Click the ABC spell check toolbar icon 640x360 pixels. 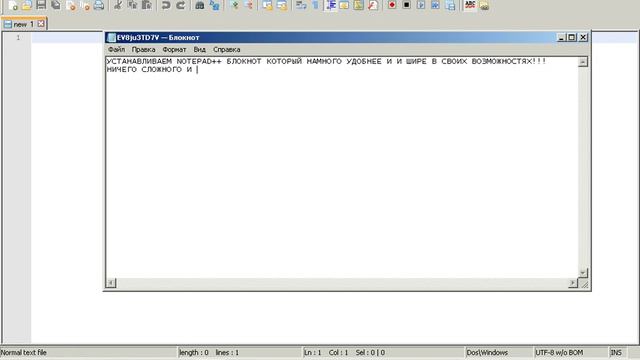470,4
